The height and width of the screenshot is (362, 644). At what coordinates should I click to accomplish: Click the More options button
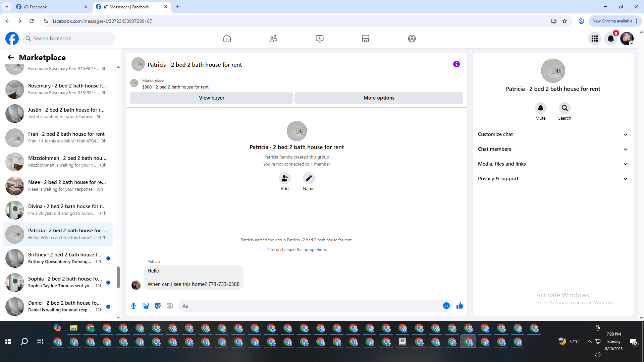(x=379, y=98)
